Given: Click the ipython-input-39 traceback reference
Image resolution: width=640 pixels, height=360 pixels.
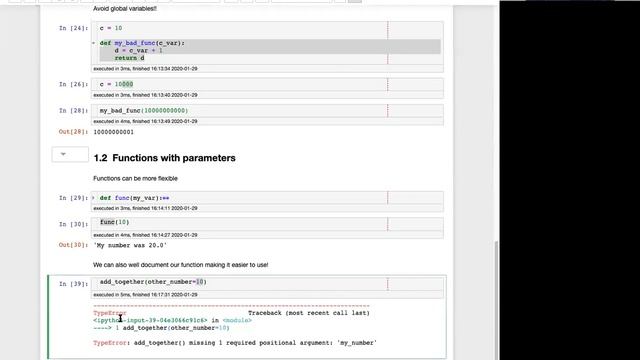Looking at the screenshot, I should [150, 320].
